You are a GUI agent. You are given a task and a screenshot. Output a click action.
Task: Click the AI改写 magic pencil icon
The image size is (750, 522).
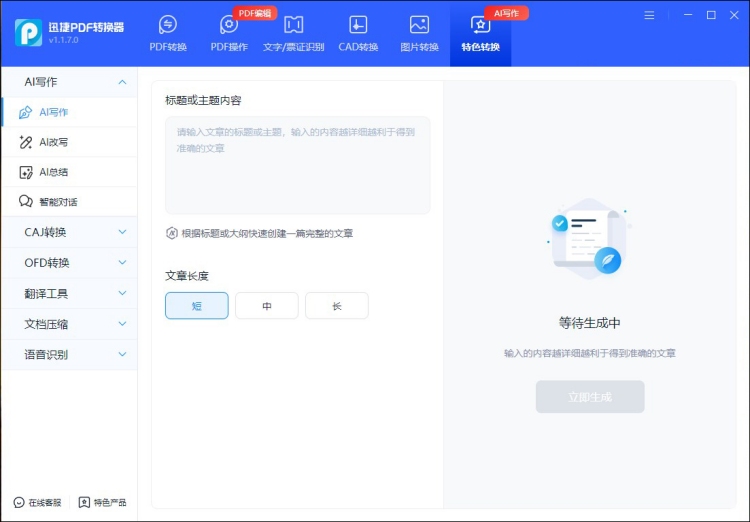[x=25, y=142]
